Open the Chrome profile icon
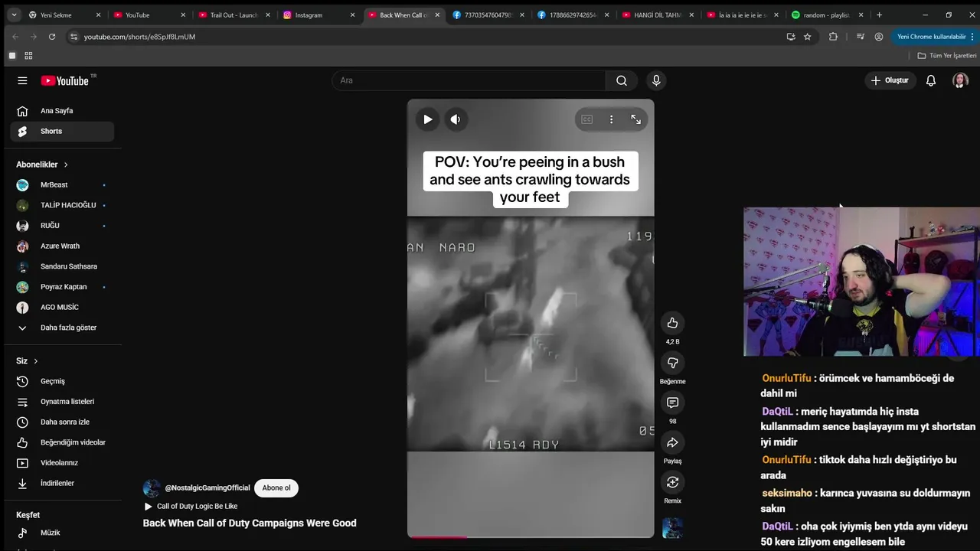980x551 pixels. click(x=879, y=37)
